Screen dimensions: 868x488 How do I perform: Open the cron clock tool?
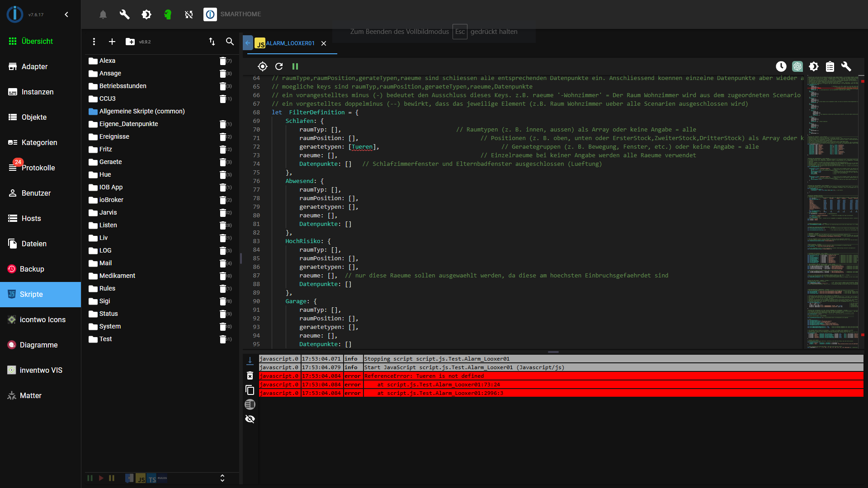(x=781, y=66)
